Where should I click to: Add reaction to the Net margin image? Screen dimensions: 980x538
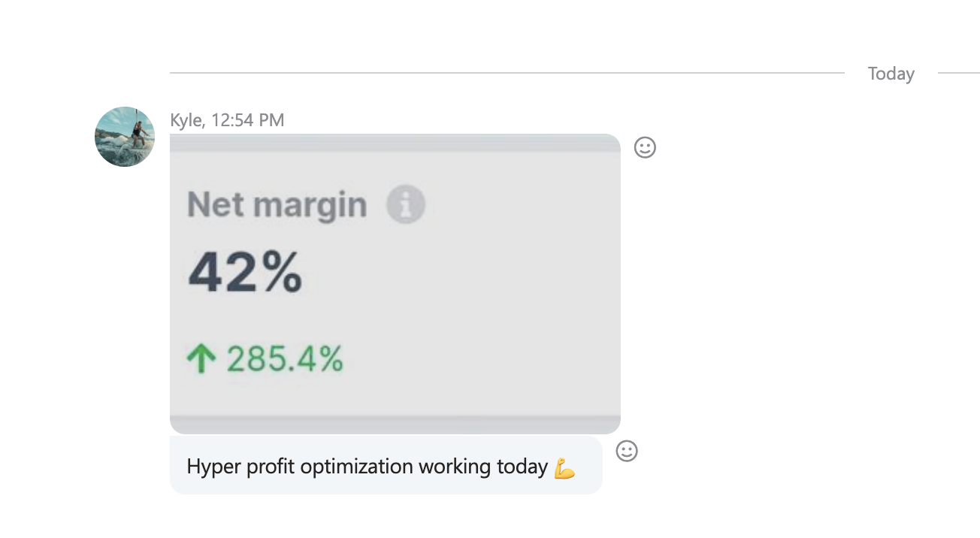tap(645, 147)
